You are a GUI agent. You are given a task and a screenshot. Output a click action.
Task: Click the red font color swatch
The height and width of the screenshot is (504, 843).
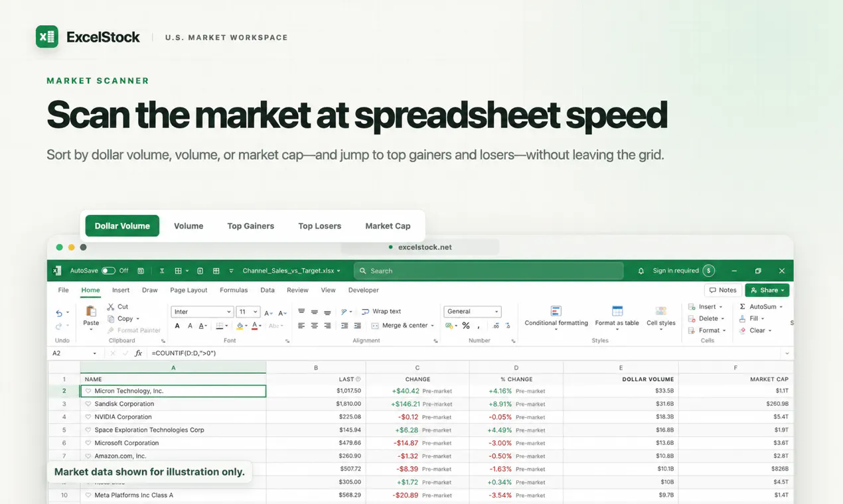pyautogui.click(x=255, y=326)
